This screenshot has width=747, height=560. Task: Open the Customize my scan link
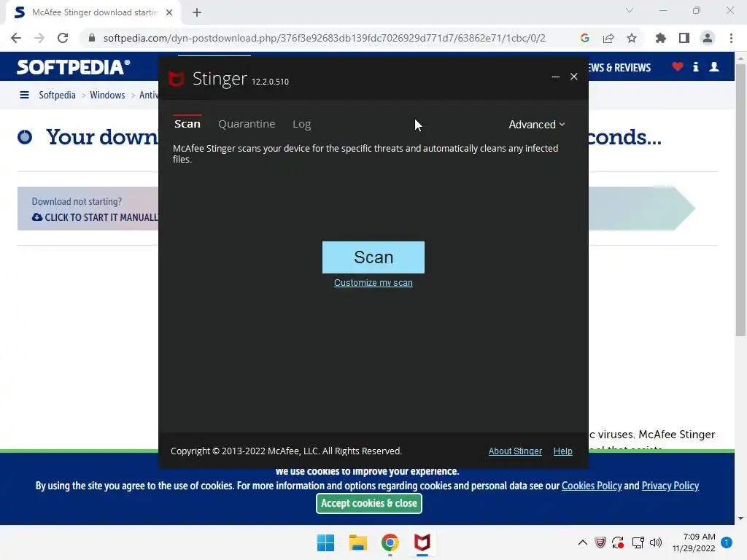click(x=373, y=282)
